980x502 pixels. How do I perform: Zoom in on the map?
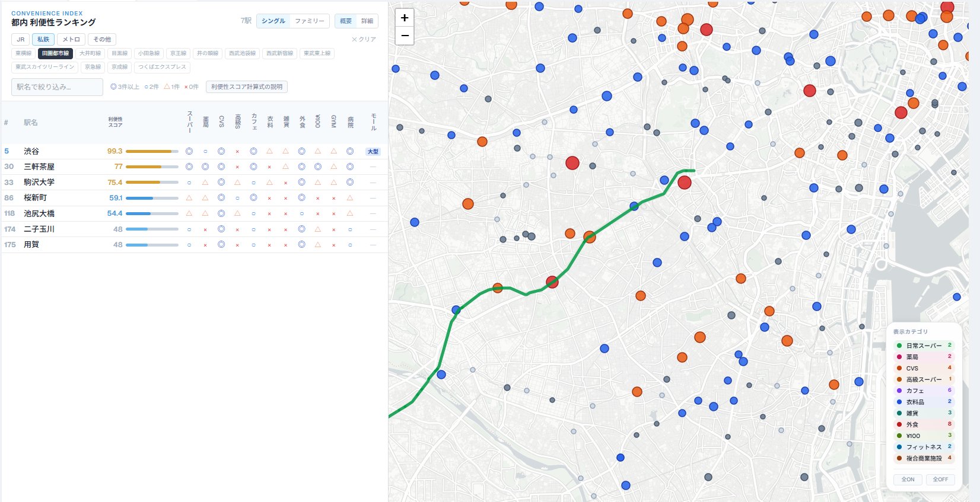pos(405,18)
